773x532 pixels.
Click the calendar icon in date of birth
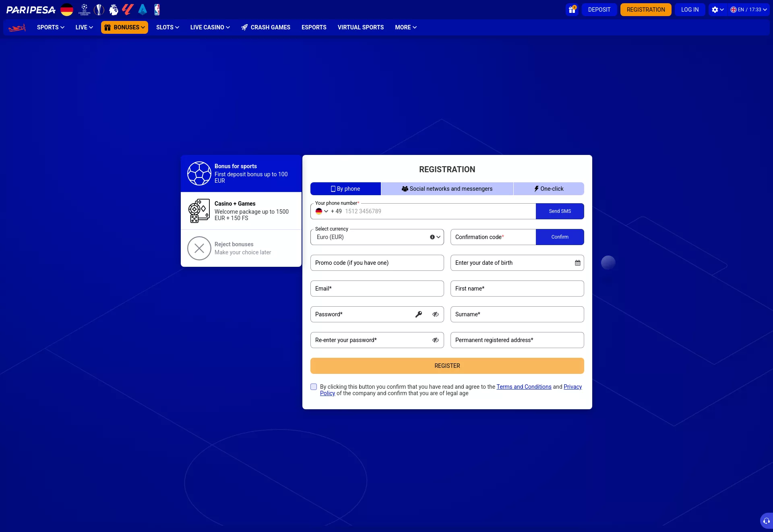click(x=578, y=263)
